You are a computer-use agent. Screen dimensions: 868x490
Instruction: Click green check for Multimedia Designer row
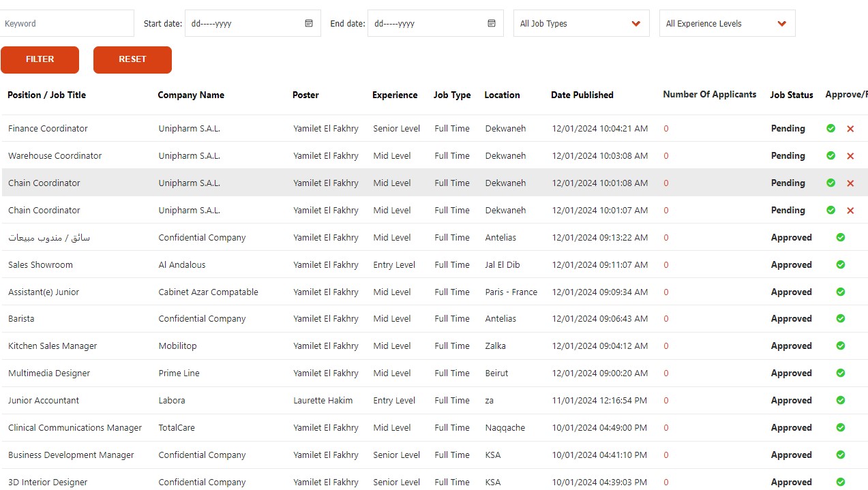click(841, 373)
